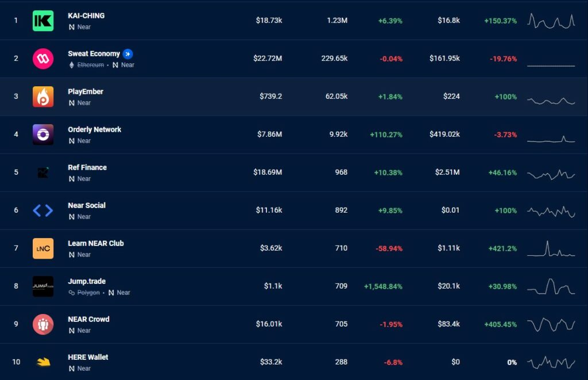The image size is (588, 380).
Task: Click the $739.2 balance value
Action: 271,96
